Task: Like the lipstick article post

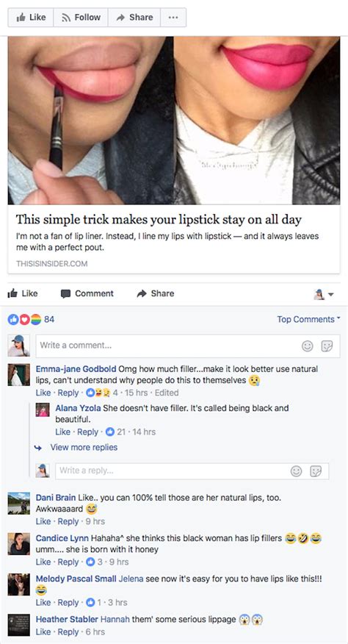Action: [23, 293]
